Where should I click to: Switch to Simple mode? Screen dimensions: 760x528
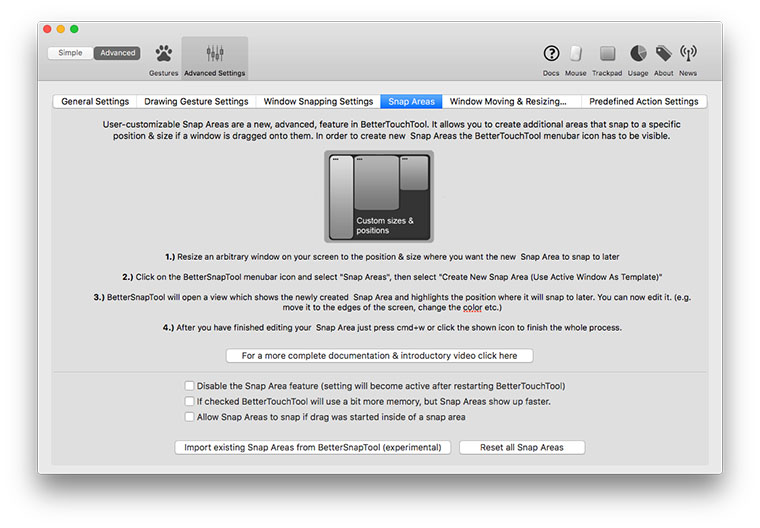point(70,53)
